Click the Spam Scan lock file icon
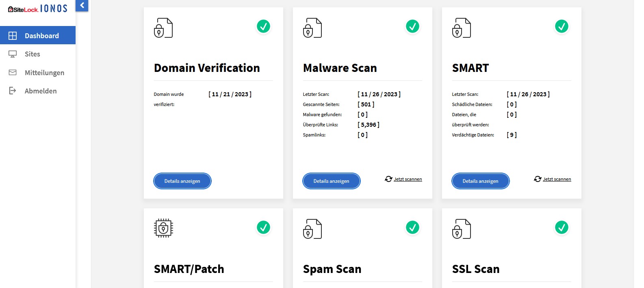The height and width of the screenshot is (288, 644). pos(312,229)
